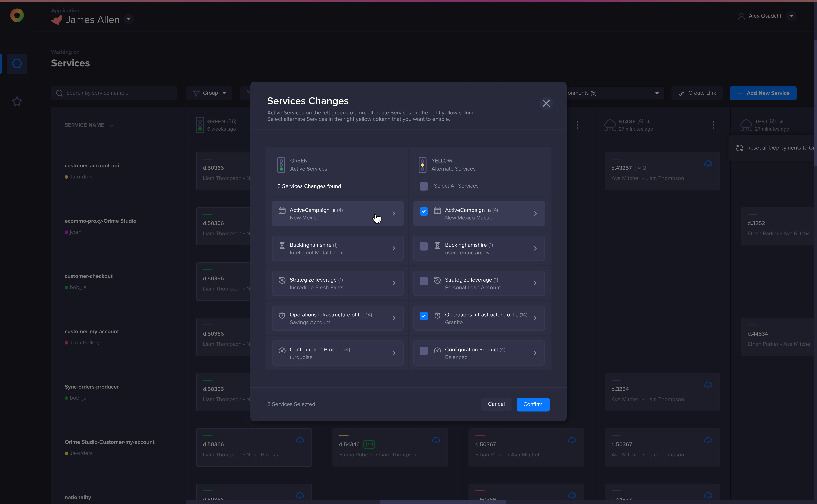This screenshot has width=817, height=504.
Task: Click the Group filter funnel icon
Action: (196, 93)
